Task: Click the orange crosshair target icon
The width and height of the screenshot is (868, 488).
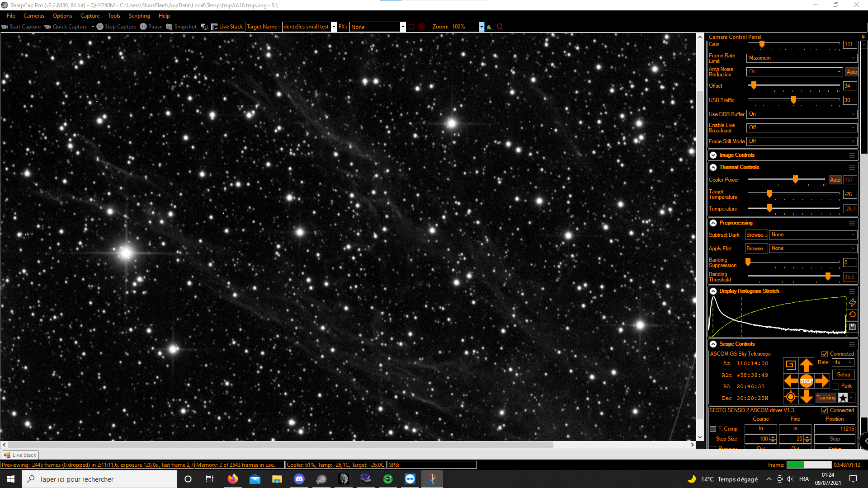Action: tap(791, 397)
